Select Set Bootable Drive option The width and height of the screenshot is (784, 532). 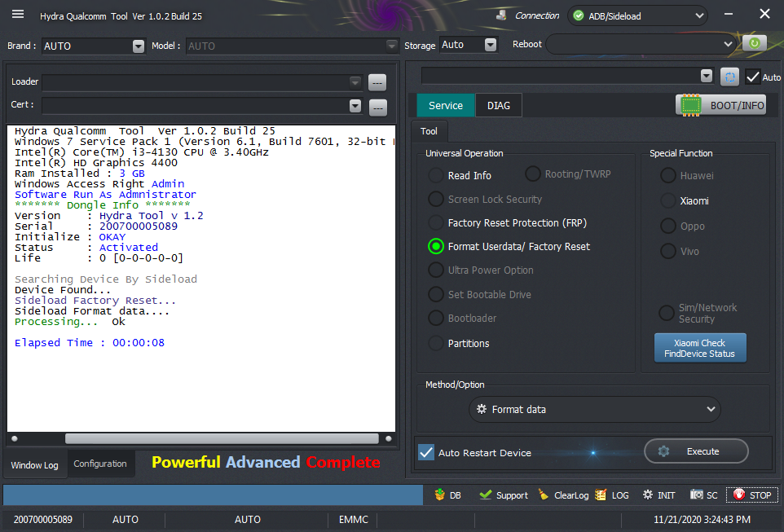[x=436, y=294]
